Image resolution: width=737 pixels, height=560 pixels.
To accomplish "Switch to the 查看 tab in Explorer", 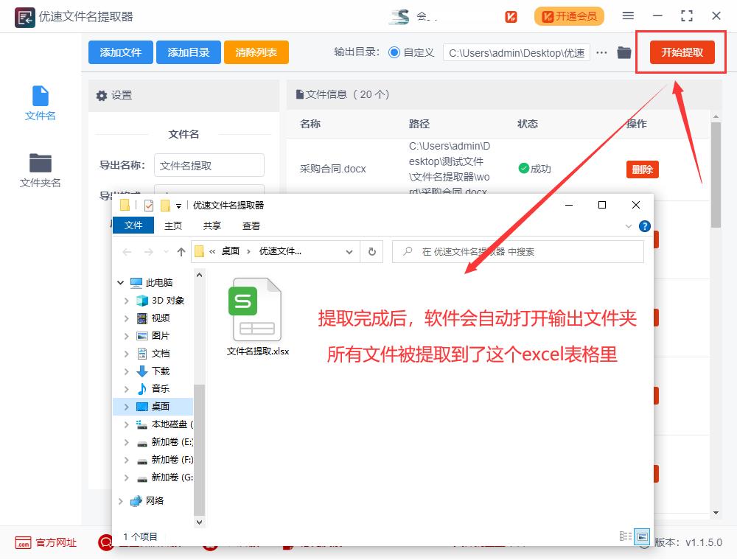I will point(251,225).
